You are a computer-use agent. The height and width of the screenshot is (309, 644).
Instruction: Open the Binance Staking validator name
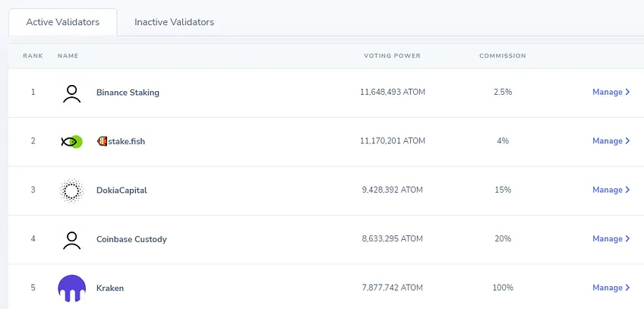(128, 93)
